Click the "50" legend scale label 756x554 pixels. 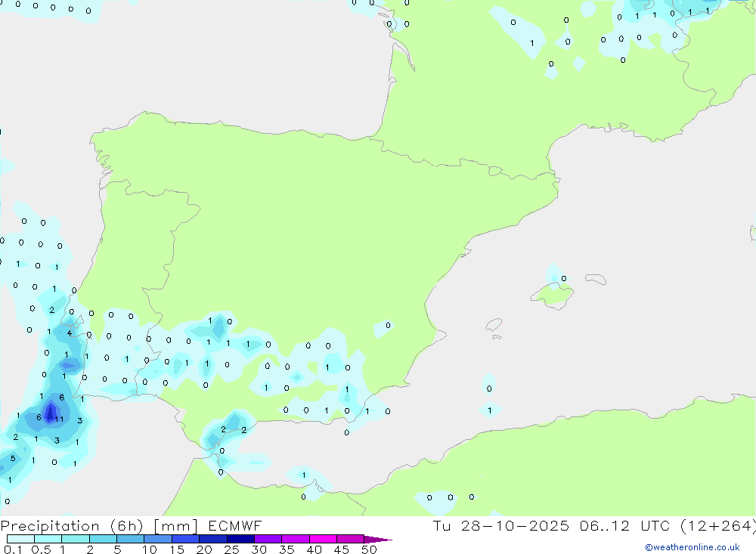(x=369, y=549)
